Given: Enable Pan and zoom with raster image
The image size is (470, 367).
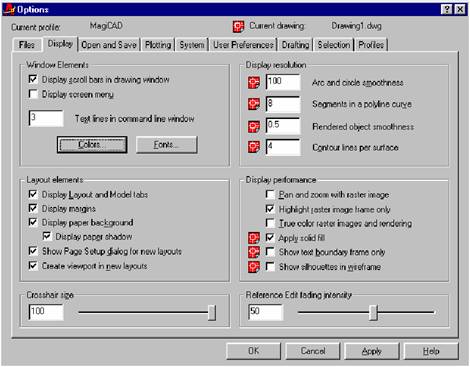Looking at the screenshot, I should click(x=270, y=194).
